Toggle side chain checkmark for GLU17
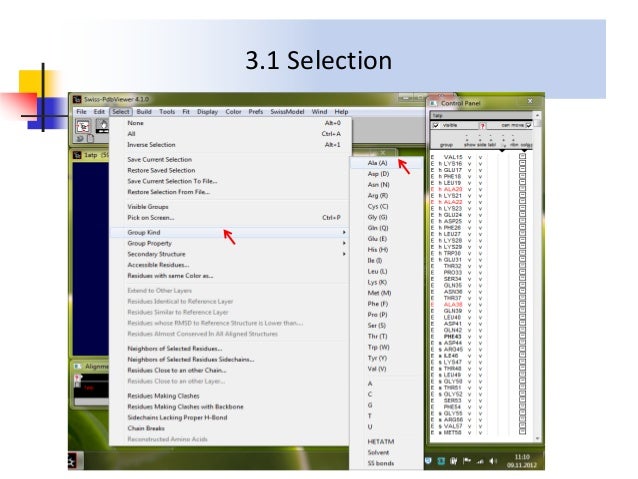This screenshot has width=638, height=479. coord(480,170)
